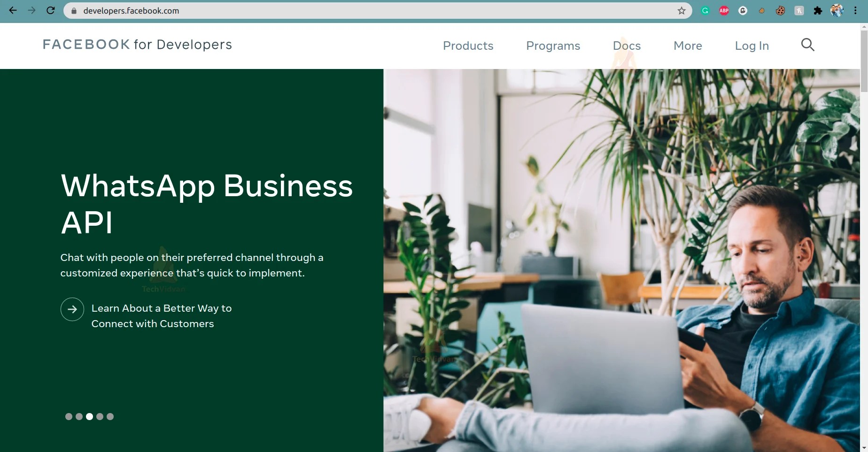Open the Chrome profile avatar

[x=837, y=10]
